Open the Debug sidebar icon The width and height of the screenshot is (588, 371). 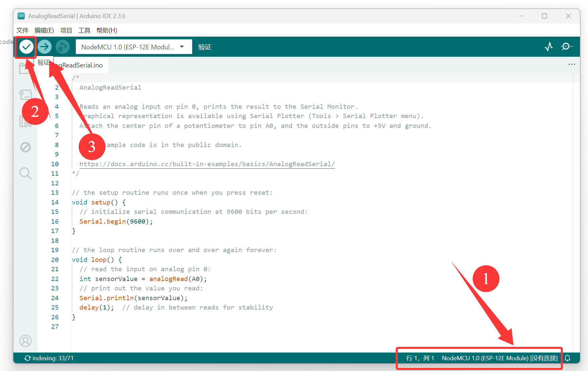(25, 147)
